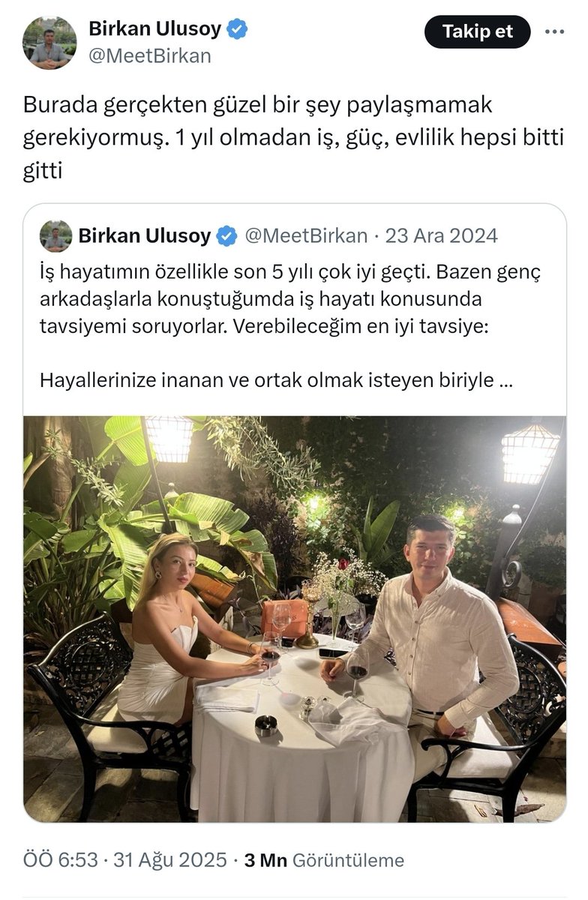Open the top Birkan Ulusoy display name

click(x=155, y=29)
